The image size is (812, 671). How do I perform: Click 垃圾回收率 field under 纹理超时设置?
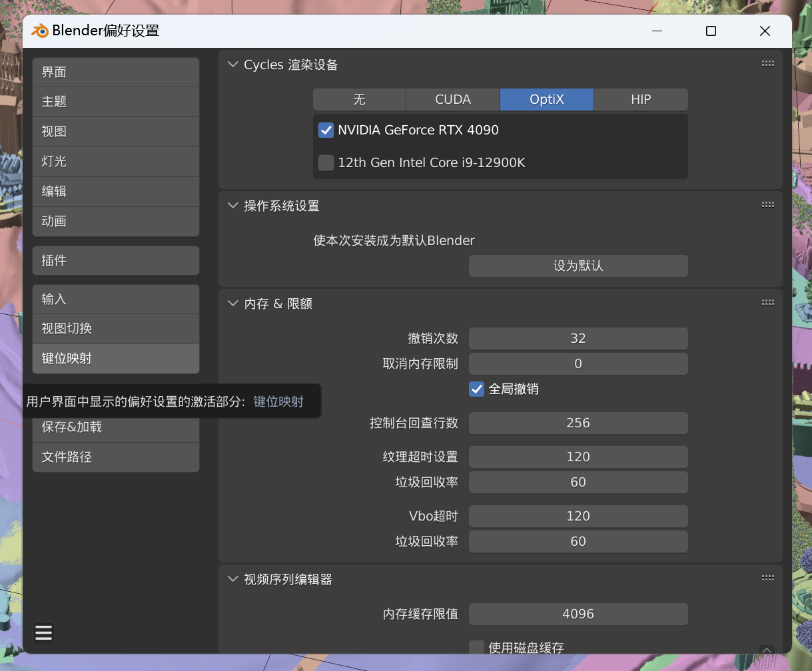[578, 482]
